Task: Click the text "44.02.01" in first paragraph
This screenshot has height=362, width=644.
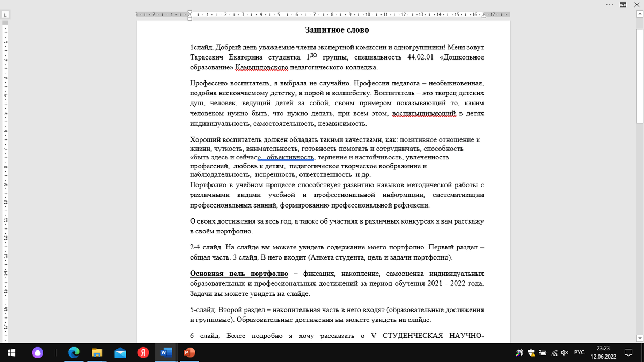Action: [420, 57]
